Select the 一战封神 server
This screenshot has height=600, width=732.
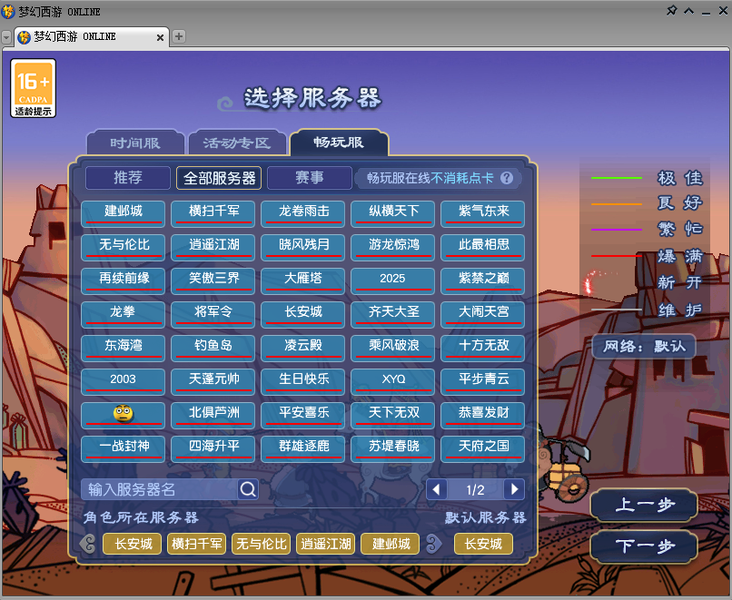(123, 449)
